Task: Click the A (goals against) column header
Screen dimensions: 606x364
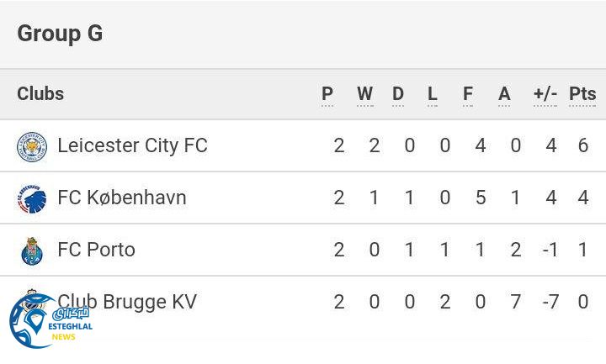Action: tap(504, 94)
